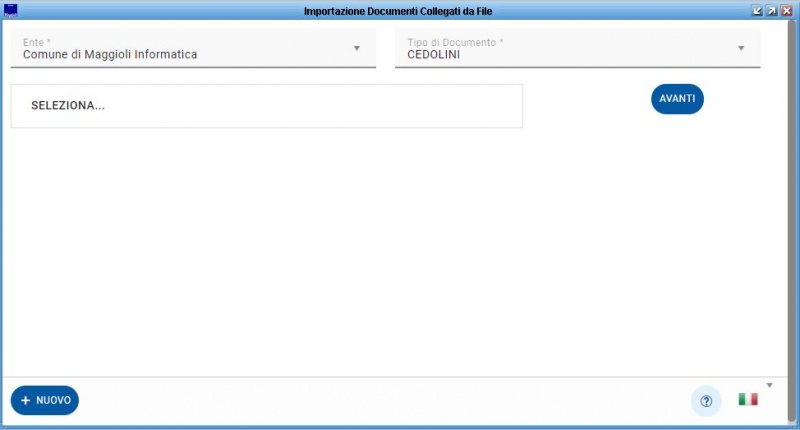
Task: Click the NUOVO button
Action: [45, 400]
